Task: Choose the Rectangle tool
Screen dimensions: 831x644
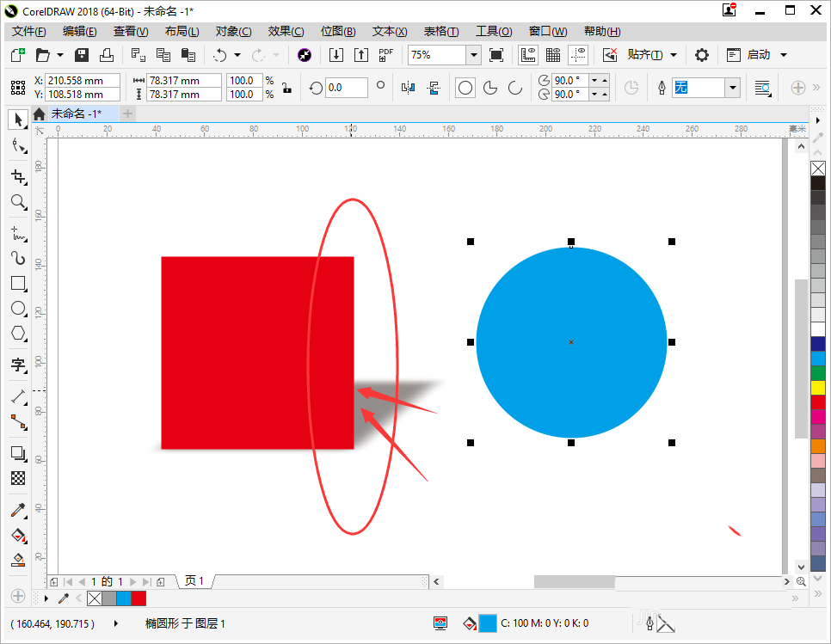Action: point(18,283)
